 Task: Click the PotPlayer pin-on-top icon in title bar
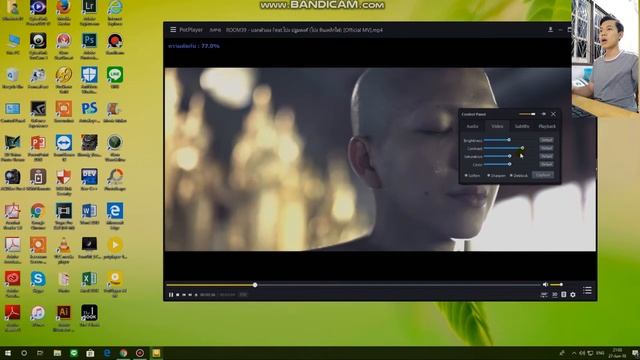tap(550, 29)
